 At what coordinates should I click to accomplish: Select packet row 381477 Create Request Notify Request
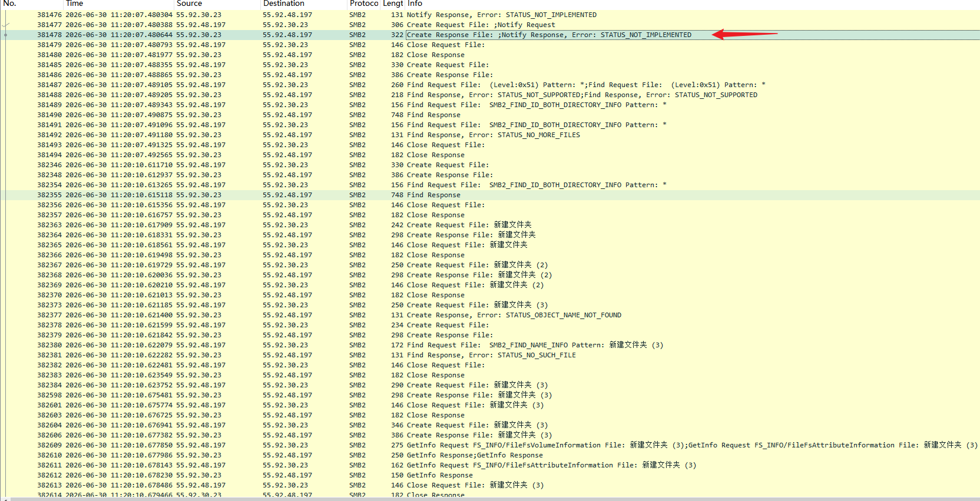click(x=490, y=25)
